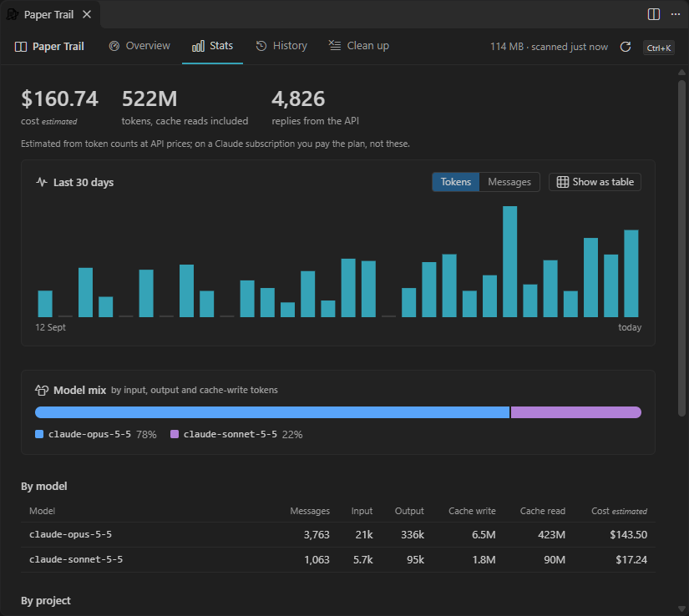The image size is (689, 616).
Task: Click the Model mix icon
Action: pyautogui.click(x=42, y=390)
